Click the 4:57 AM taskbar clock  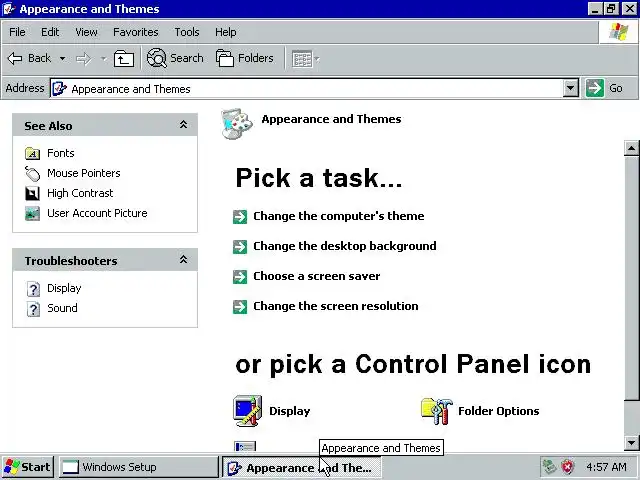607,467
